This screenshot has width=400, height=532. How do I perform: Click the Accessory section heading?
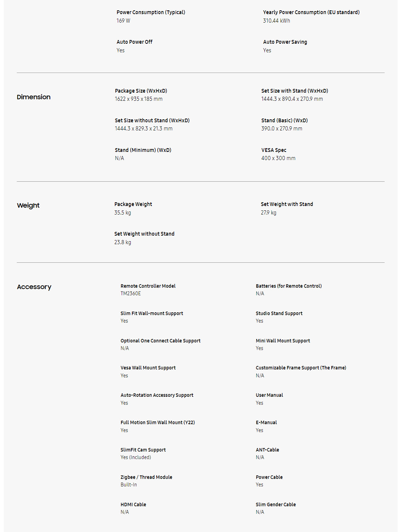tap(34, 287)
